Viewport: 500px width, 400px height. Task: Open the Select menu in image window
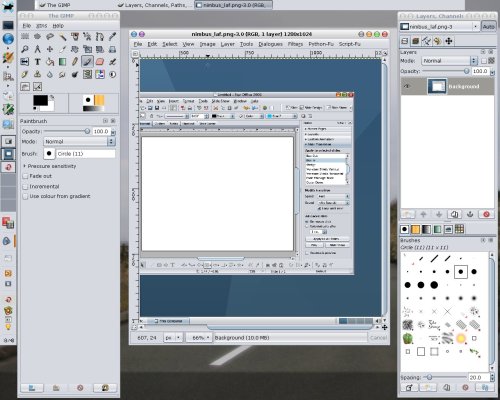[170, 44]
